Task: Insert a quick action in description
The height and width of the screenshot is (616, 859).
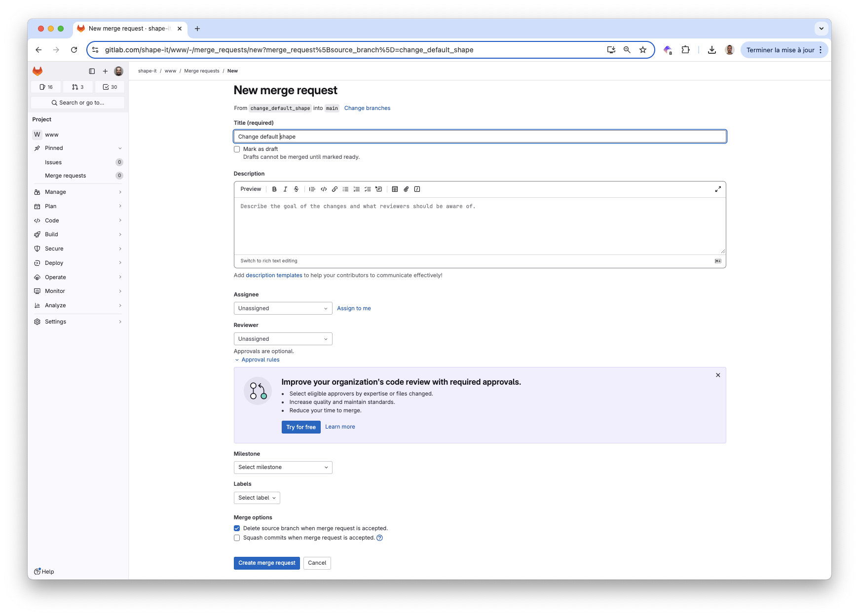Action: pos(417,189)
